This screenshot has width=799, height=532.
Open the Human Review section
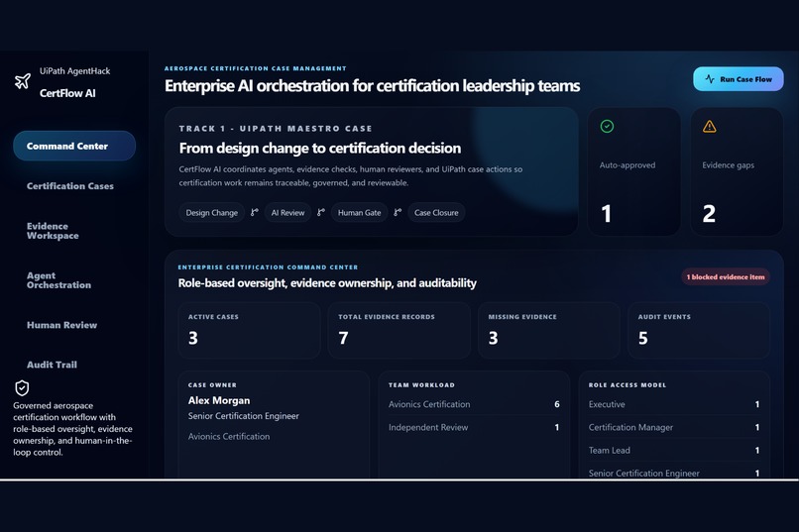[61, 325]
